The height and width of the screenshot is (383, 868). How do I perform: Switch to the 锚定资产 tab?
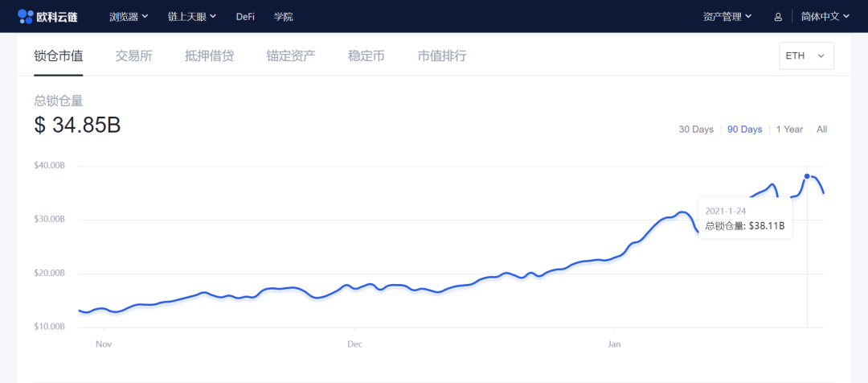pyautogui.click(x=291, y=56)
